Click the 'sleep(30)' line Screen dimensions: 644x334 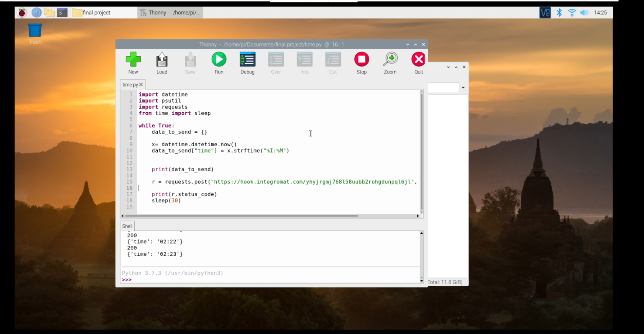[x=167, y=201]
